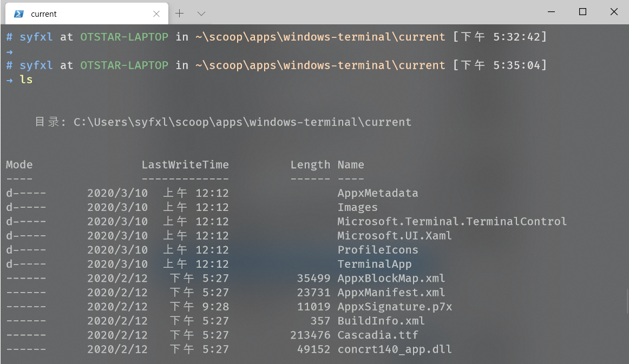Screen dimensions: 629x364
Task: Minimize the terminal window
Action: pyautogui.click(x=551, y=11)
